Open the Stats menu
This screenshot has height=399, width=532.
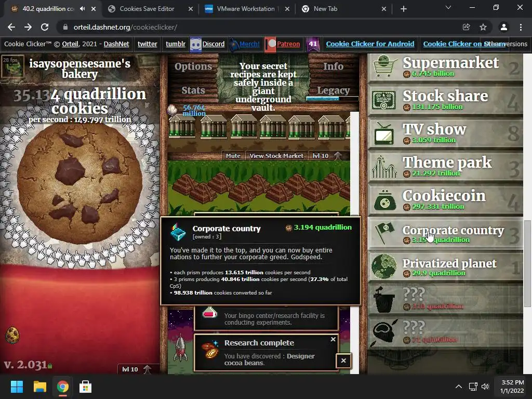193,90
